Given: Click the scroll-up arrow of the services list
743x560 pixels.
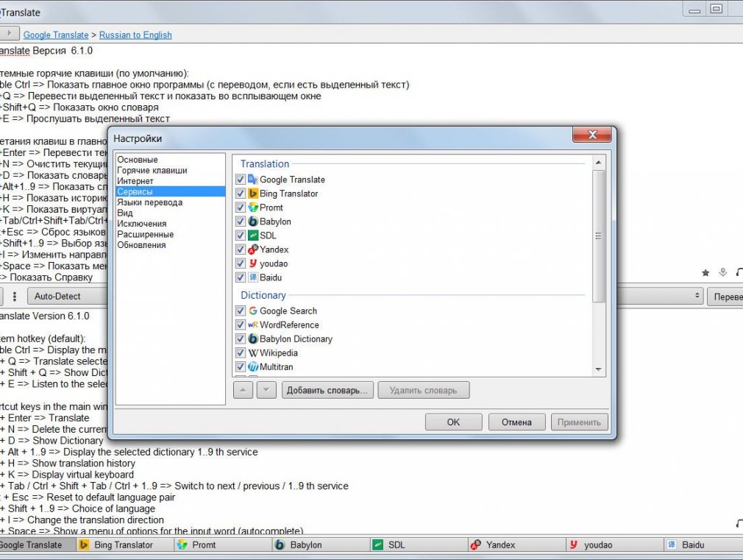Looking at the screenshot, I should (x=599, y=163).
